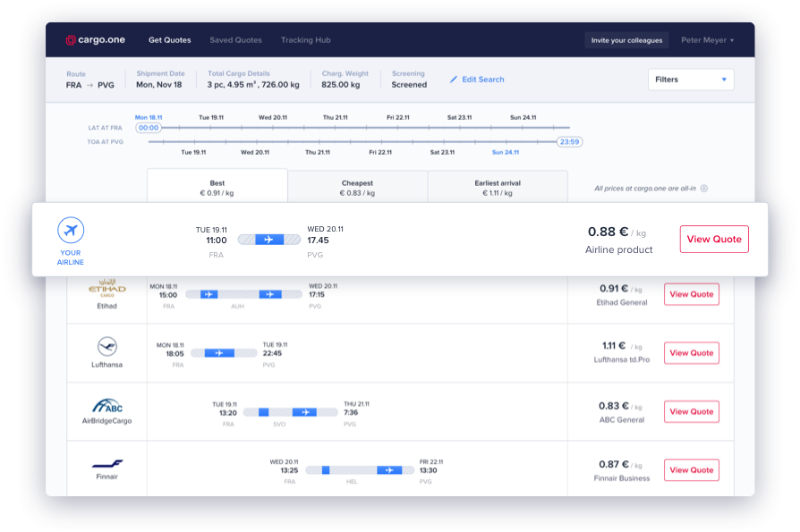Viewport: 800px width, 532px height.
Task: Click Finnair HEL to PVG plane icon
Action: click(389, 469)
